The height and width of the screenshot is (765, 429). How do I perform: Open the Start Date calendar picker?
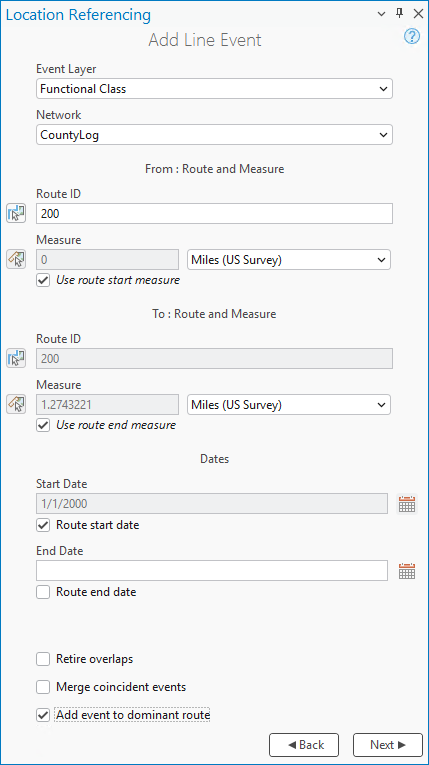coord(407,503)
